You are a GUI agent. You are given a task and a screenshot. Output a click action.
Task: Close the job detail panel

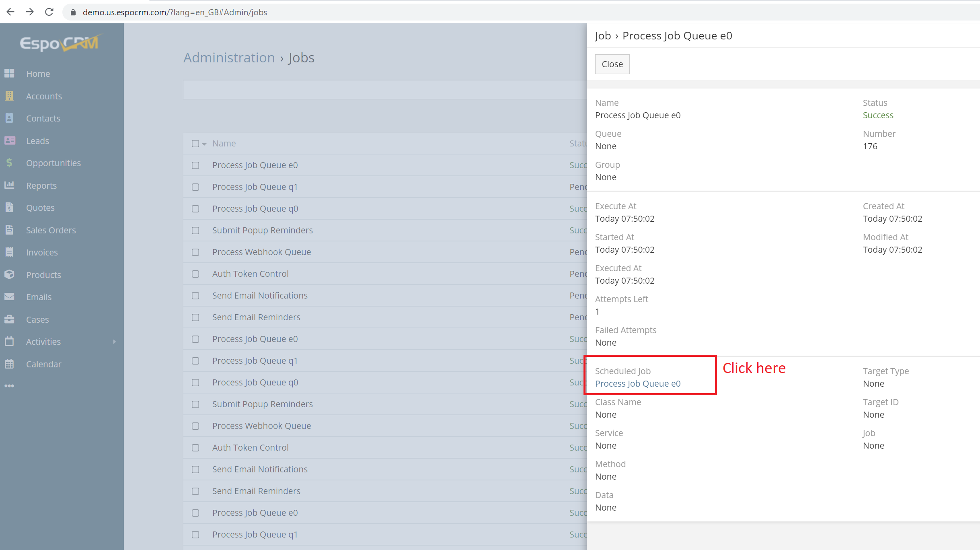click(x=612, y=64)
